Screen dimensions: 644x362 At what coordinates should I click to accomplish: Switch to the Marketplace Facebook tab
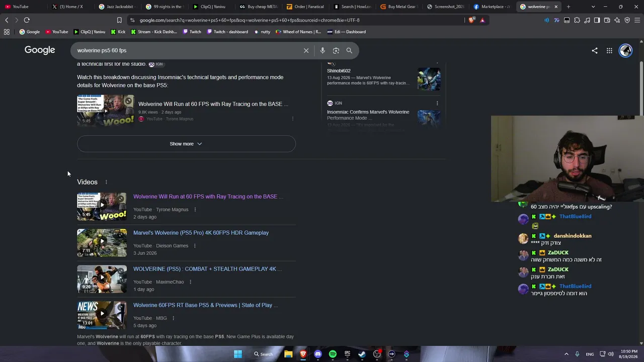point(494,7)
